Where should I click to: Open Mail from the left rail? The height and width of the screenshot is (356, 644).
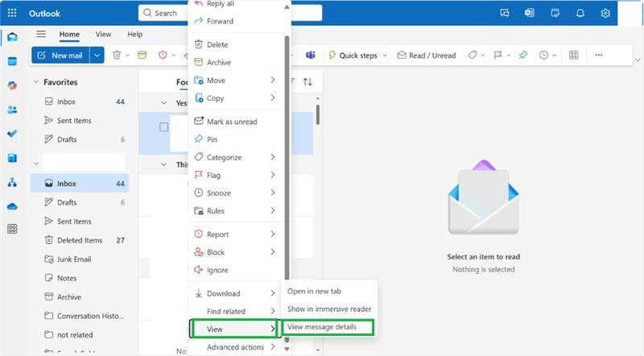(12, 37)
